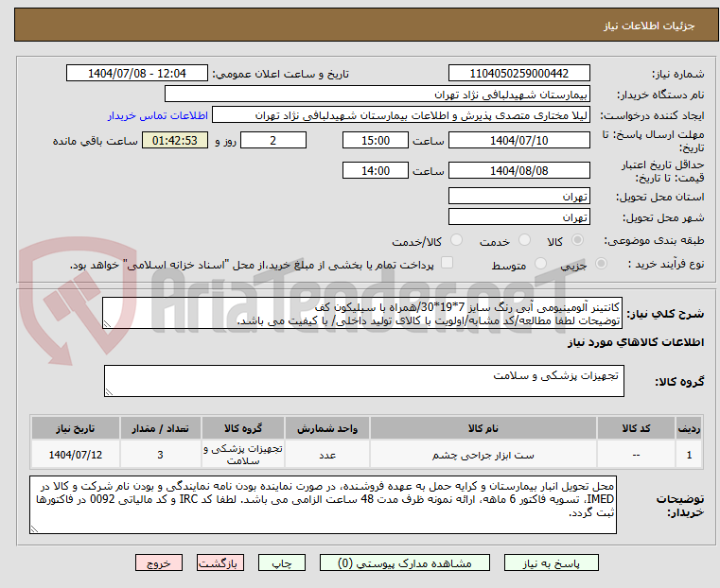This screenshot has width=720, height=588.
Task: Click the نام دستگاه خریدار field
Action: (377, 95)
